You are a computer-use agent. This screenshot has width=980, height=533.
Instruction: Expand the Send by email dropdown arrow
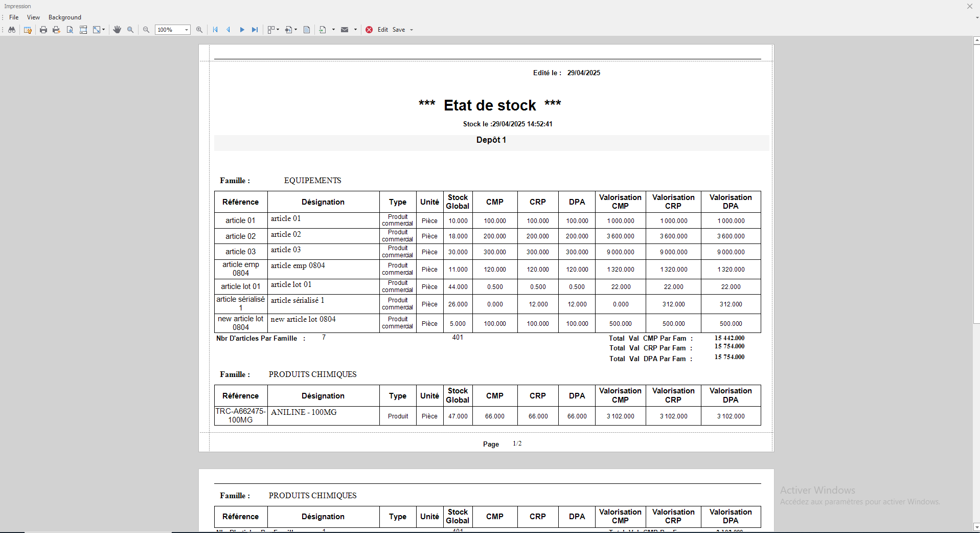click(x=355, y=30)
